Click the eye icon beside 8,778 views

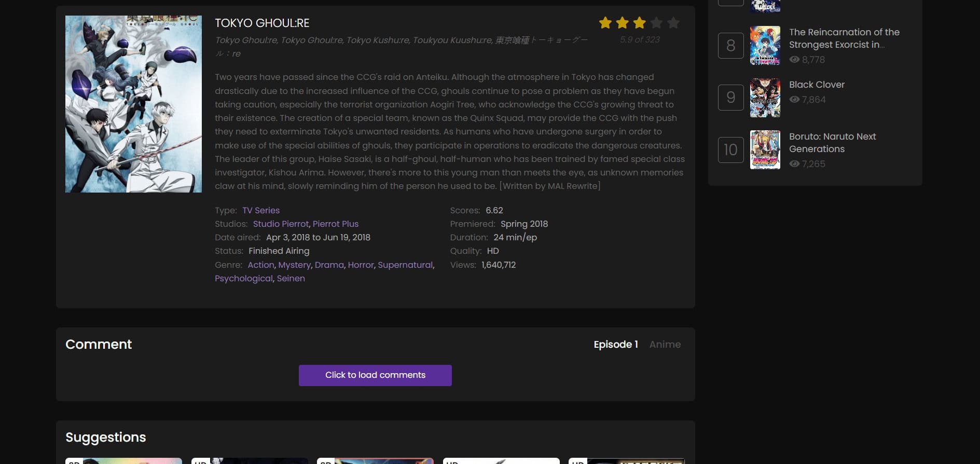point(794,60)
